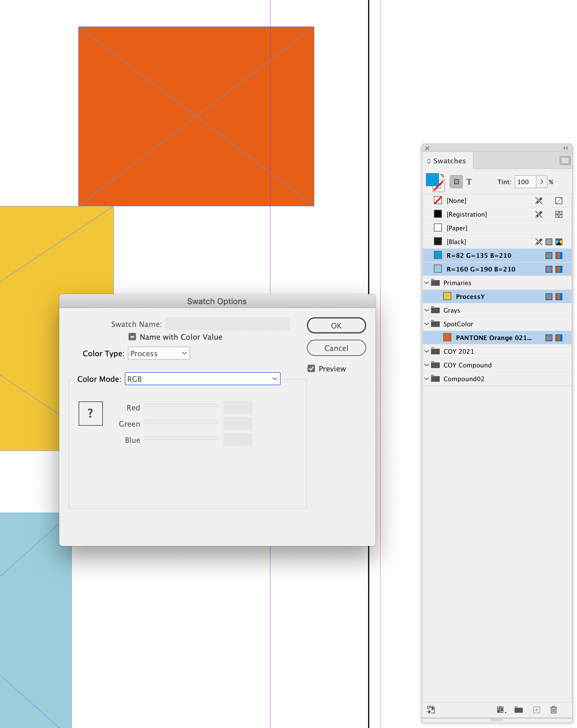Click Add swatch to CC Library icon
577x728 pixels.
click(431, 709)
